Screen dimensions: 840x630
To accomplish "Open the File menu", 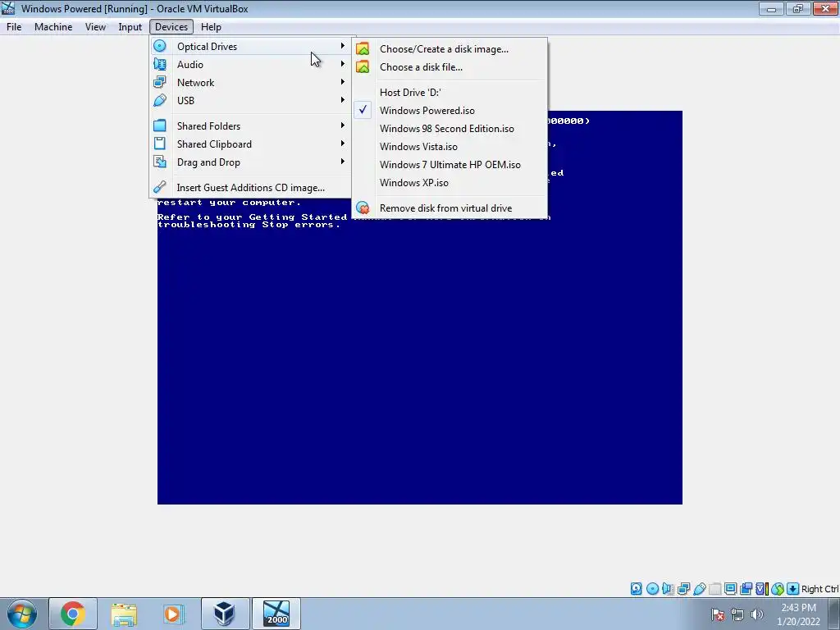I will 14,27.
